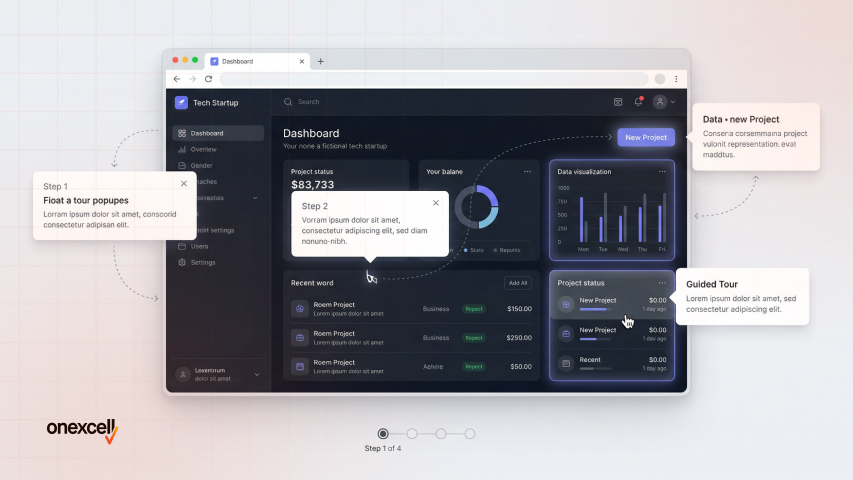The height and width of the screenshot is (480, 853).
Task: Select the second tour step dot
Action: tap(412, 434)
